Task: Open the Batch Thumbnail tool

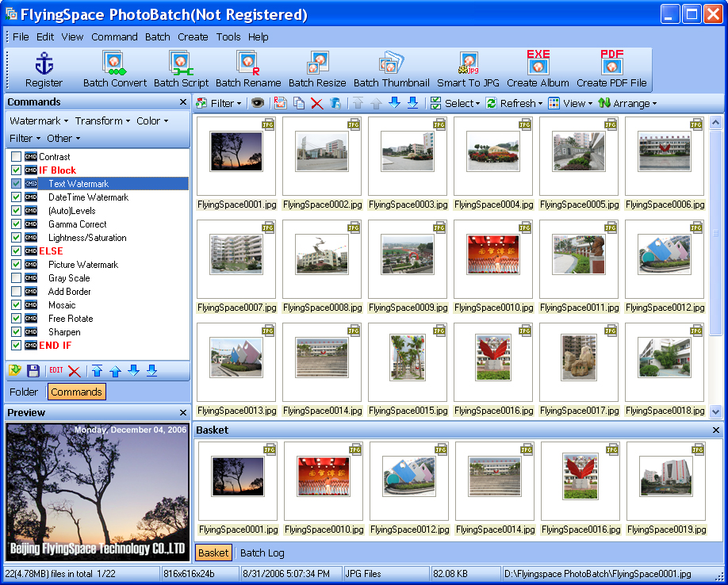Action: [x=392, y=70]
